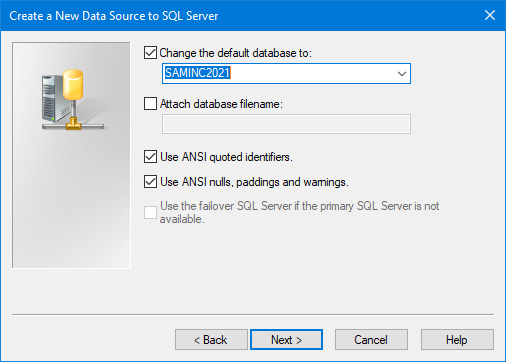This screenshot has width=506, height=362.
Task: Click the server database icon image
Action: pos(71,99)
